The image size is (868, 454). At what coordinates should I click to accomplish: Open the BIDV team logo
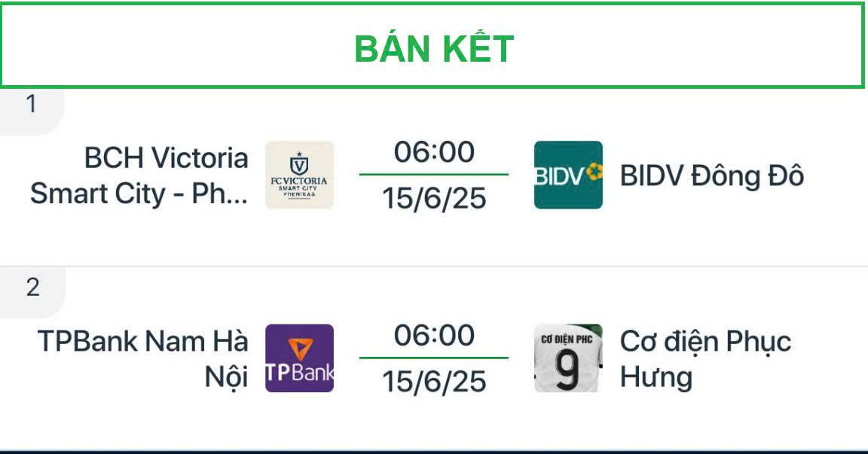point(568,175)
